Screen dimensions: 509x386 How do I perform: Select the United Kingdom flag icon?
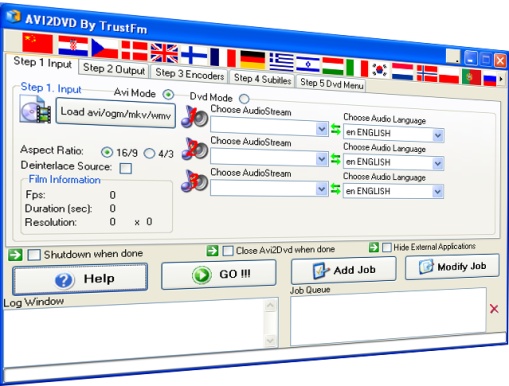pos(164,53)
